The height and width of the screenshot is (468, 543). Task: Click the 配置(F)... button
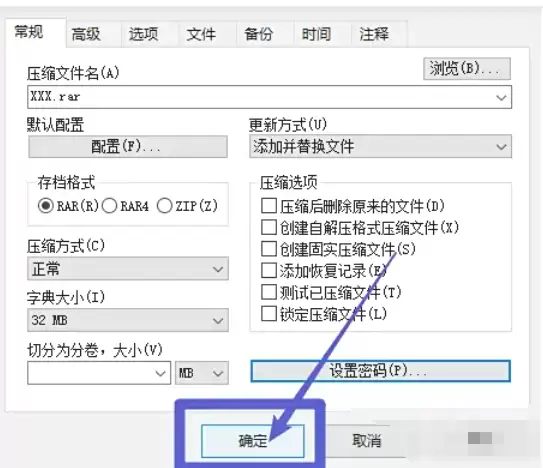point(128,147)
